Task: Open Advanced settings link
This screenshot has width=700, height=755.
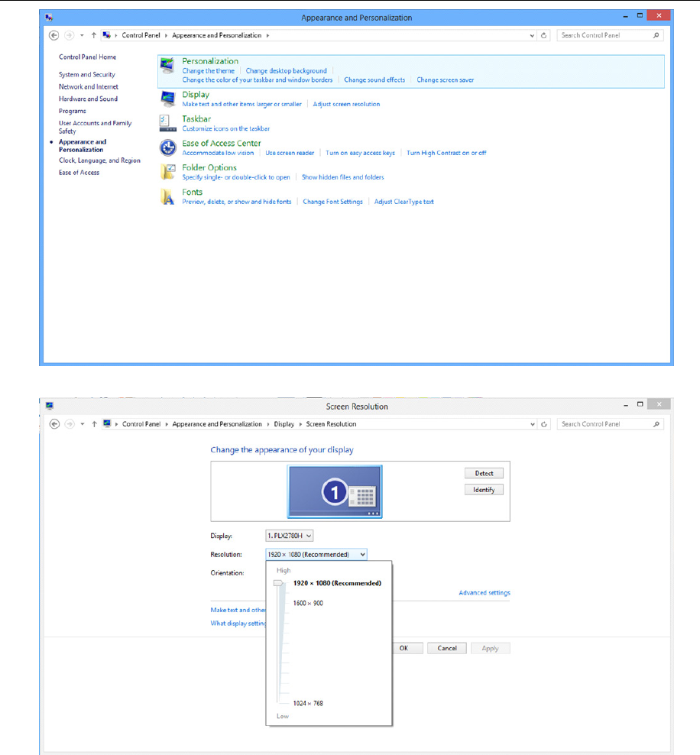Action: coord(484,593)
